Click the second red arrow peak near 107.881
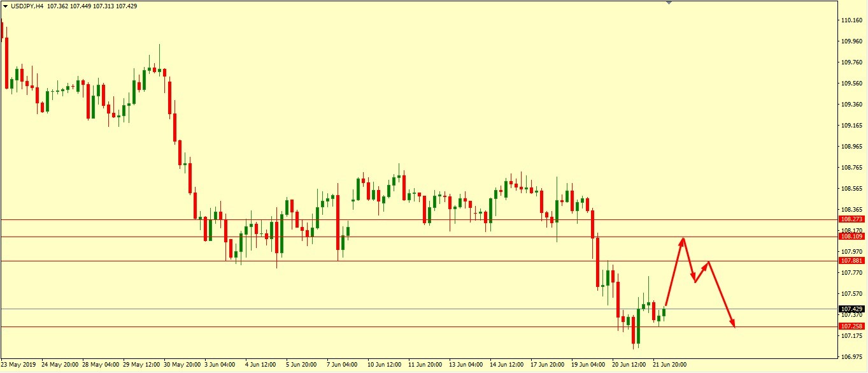 coord(708,262)
